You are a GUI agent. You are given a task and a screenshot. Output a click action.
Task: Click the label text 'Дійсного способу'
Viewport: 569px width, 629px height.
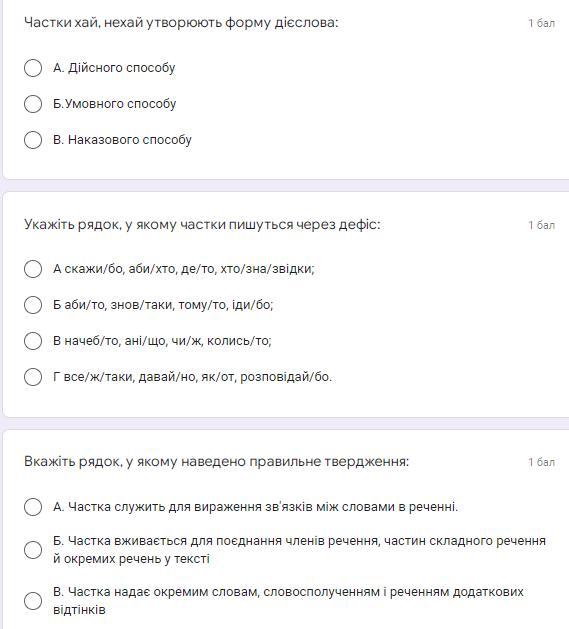122,68
